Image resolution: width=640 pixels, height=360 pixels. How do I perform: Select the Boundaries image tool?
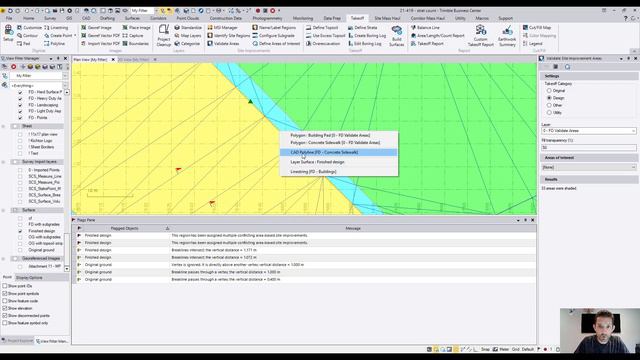[136, 43]
